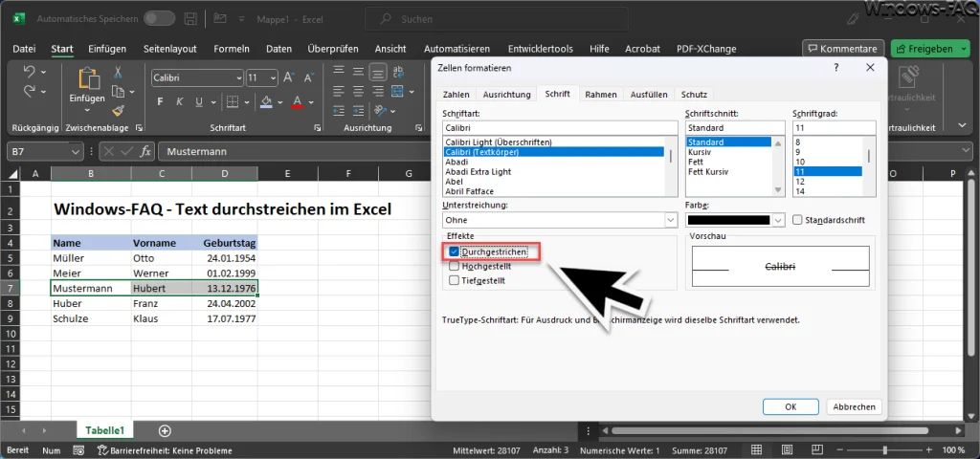
Task: Click the zoom slider handle in status bar
Action: tap(885, 450)
